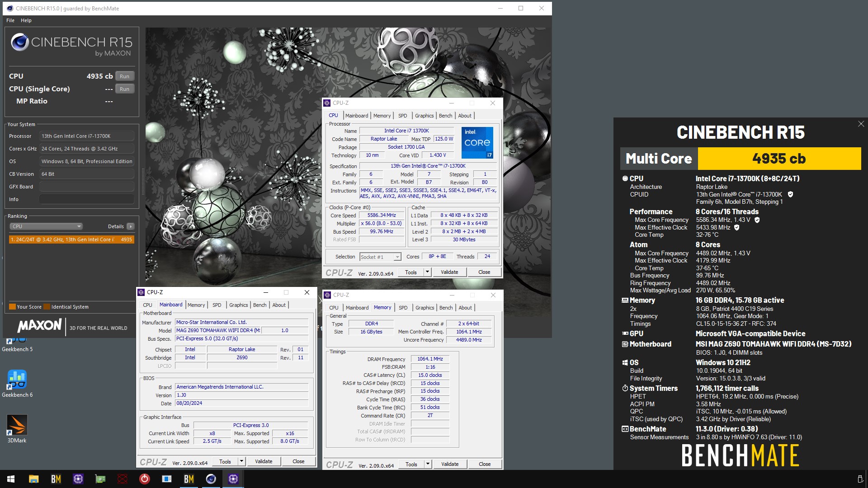Image resolution: width=868 pixels, height=488 pixels.
Task: Open Tools dropdown arrow in CPU-Z Memory window
Action: [x=428, y=464]
